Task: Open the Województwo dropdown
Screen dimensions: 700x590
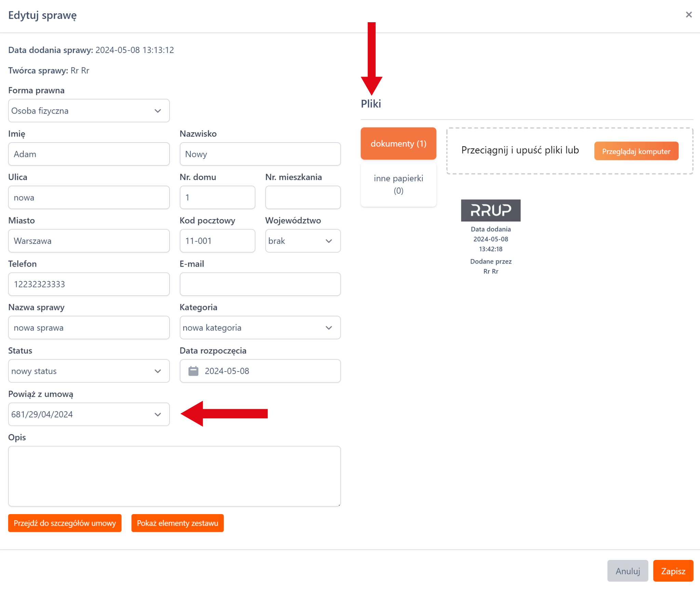Action: point(302,241)
